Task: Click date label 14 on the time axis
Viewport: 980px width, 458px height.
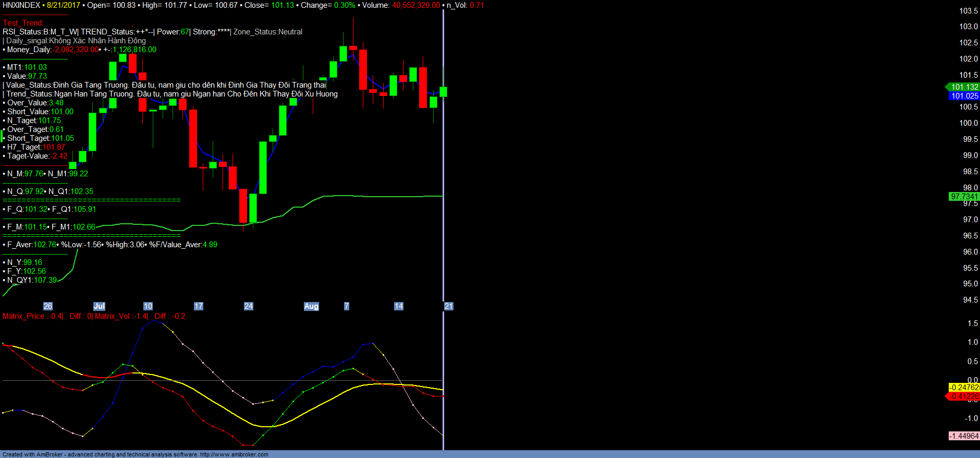Action: (399, 306)
